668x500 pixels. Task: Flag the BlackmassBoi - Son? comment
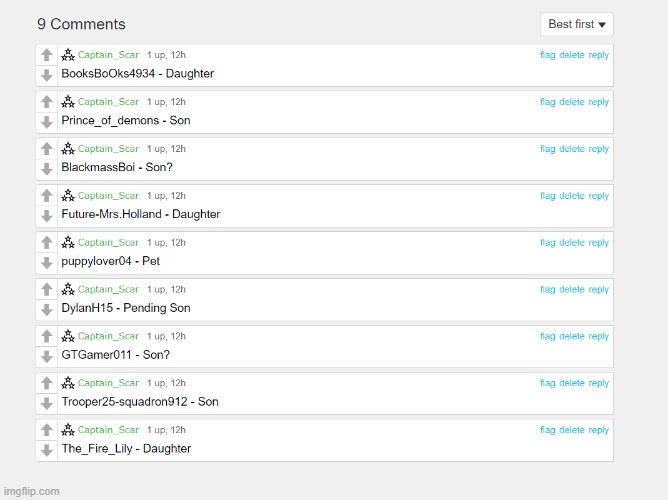[x=548, y=149]
